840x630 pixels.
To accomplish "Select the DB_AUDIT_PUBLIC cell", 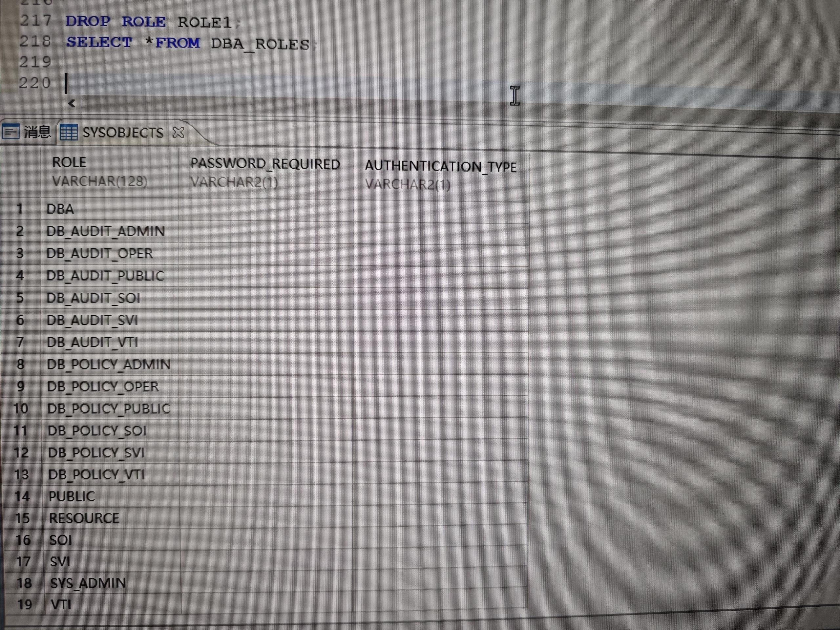I will click(x=109, y=275).
